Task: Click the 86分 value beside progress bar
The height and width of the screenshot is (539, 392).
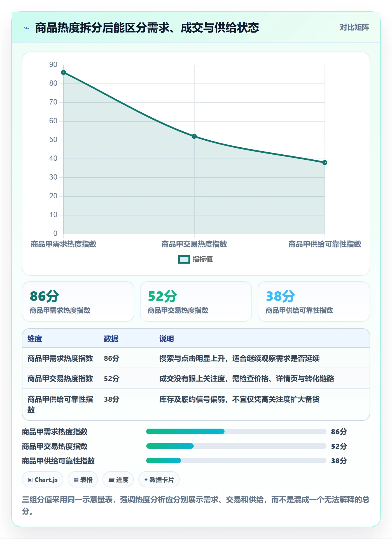Action: pyautogui.click(x=339, y=432)
